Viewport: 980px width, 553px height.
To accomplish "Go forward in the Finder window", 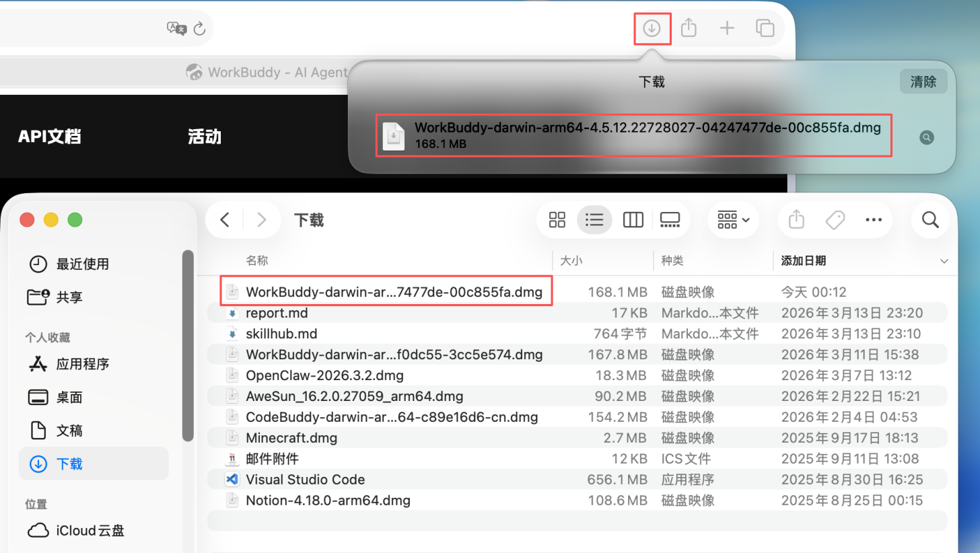I will pyautogui.click(x=262, y=219).
